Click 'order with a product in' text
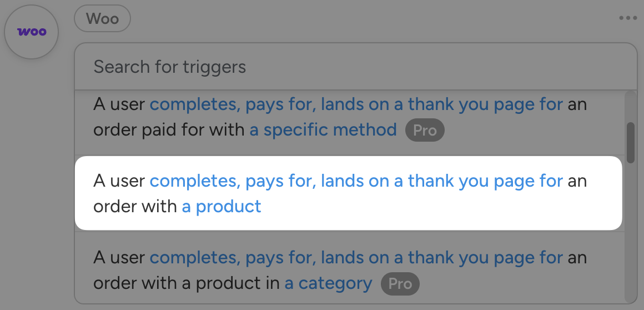 pyautogui.click(x=187, y=284)
